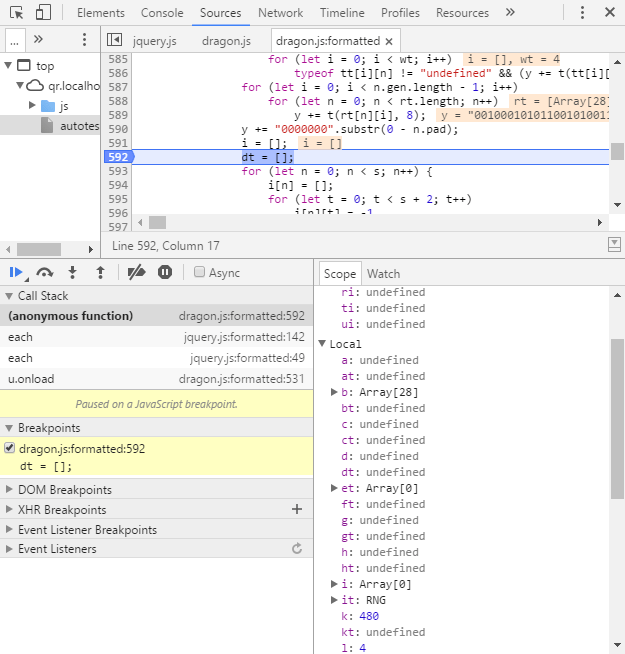Screen dimensions: 625x654
Task: Step into next function call
Action: [x=72, y=272]
